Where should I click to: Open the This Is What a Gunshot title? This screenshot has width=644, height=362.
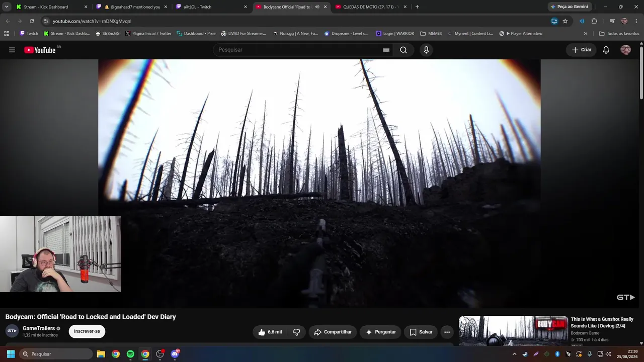tap(602, 322)
